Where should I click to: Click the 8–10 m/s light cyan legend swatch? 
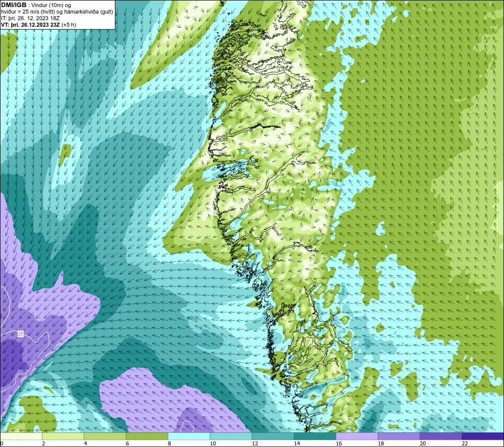tap(189, 436)
